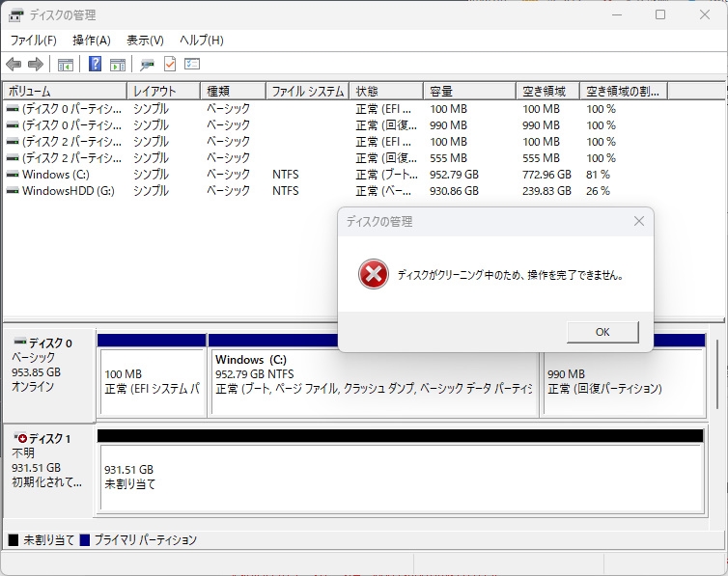
Task: Select the Windows (C:) 952.79 GB partition block
Action: [373, 382]
